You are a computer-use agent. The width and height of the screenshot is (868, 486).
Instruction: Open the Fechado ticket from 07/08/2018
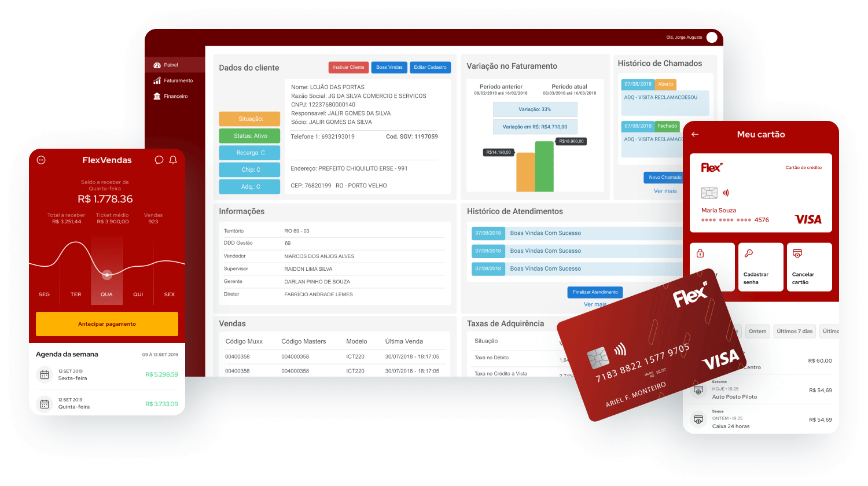pos(653,139)
